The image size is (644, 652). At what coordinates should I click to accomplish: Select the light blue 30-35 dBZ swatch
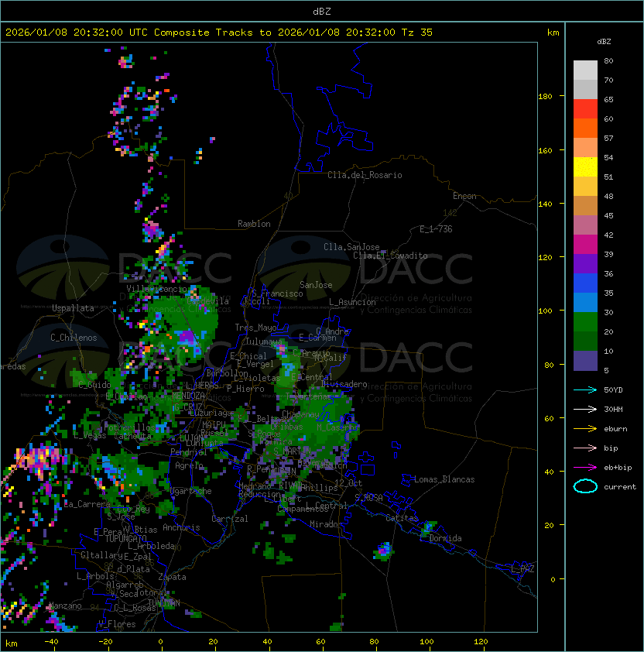tap(585, 302)
